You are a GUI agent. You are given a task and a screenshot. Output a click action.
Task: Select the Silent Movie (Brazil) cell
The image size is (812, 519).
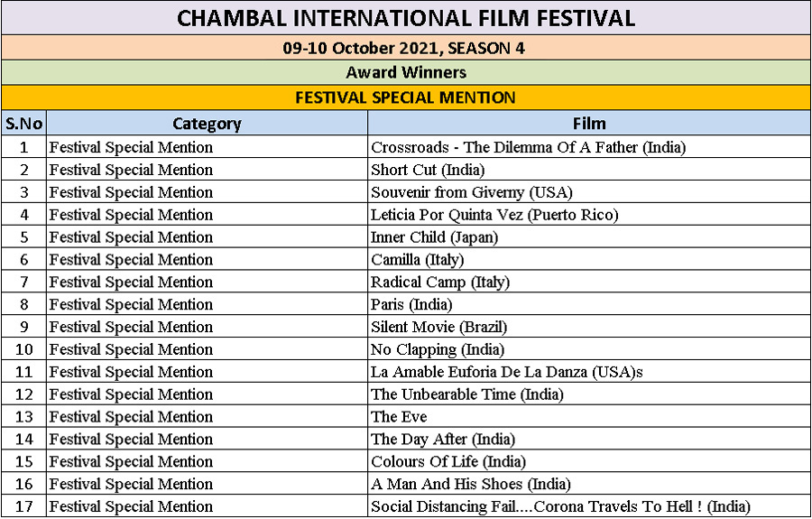point(589,327)
